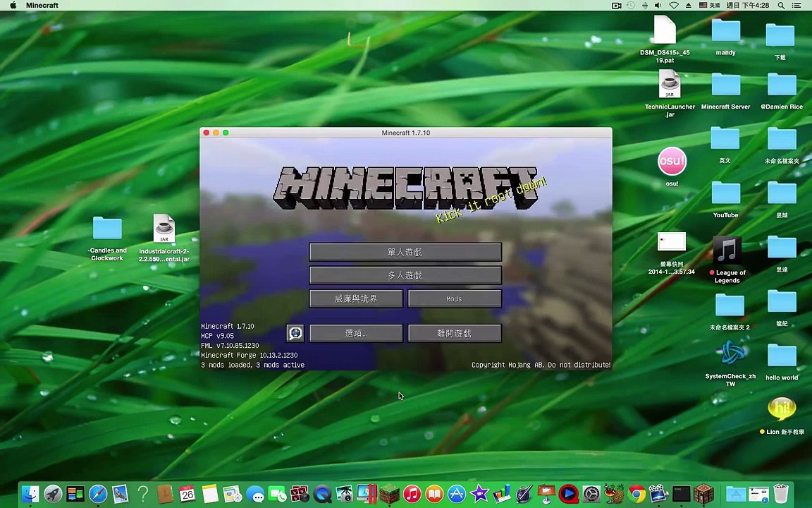The height and width of the screenshot is (508, 812).
Task: Open game options (選項...)
Action: tap(356, 333)
